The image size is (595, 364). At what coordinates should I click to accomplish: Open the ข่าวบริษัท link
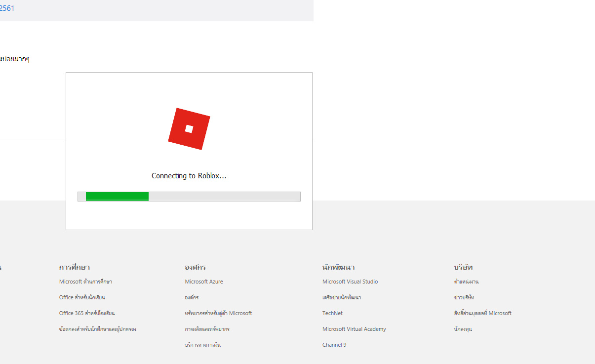click(x=464, y=297)
